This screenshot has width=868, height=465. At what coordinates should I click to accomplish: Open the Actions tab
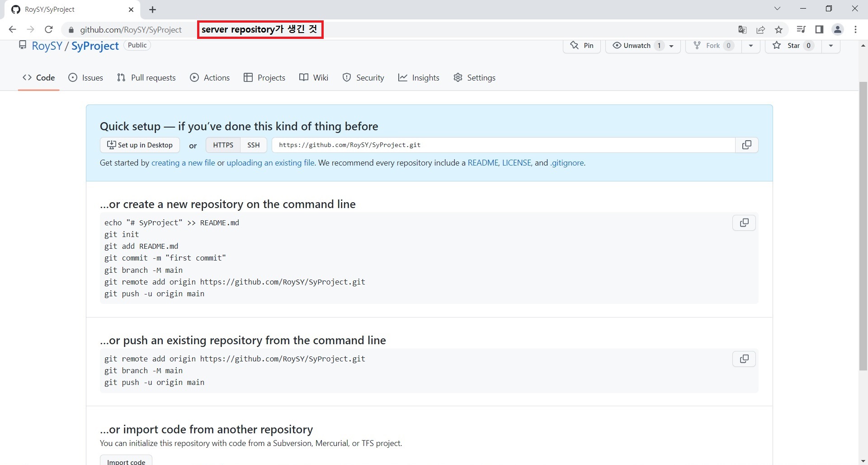(210, 78)
